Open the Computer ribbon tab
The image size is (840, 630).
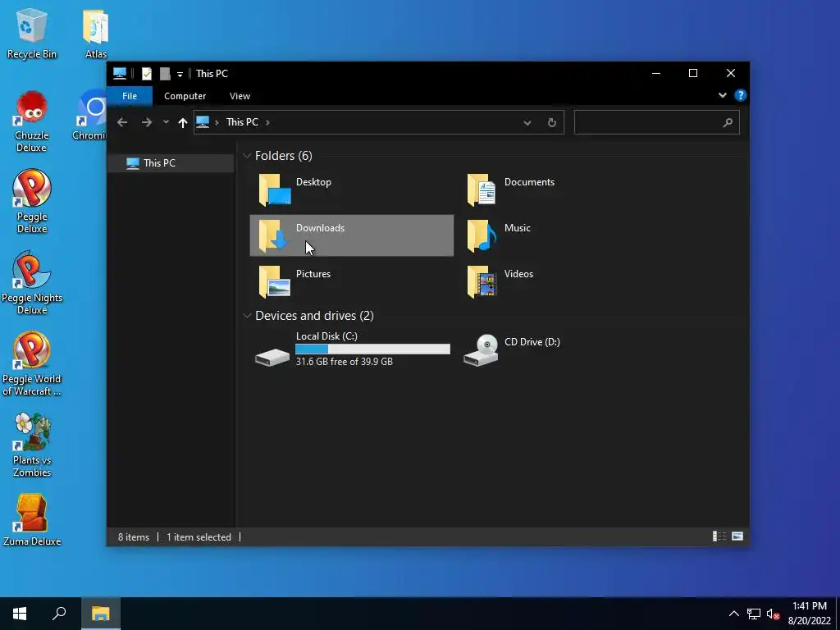185,96
